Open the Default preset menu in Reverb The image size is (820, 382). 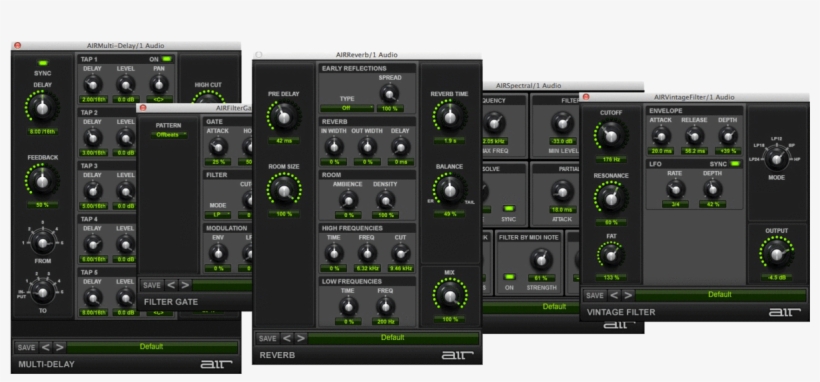(x=393, y=338)
